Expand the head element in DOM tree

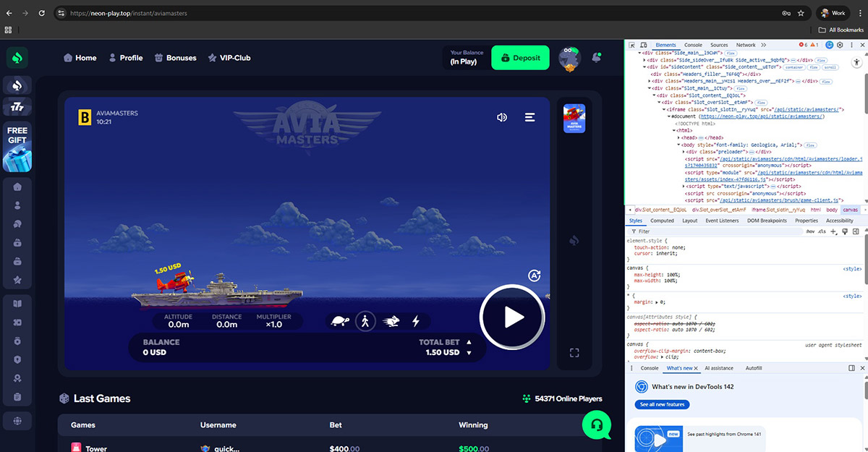pos(678,137)
